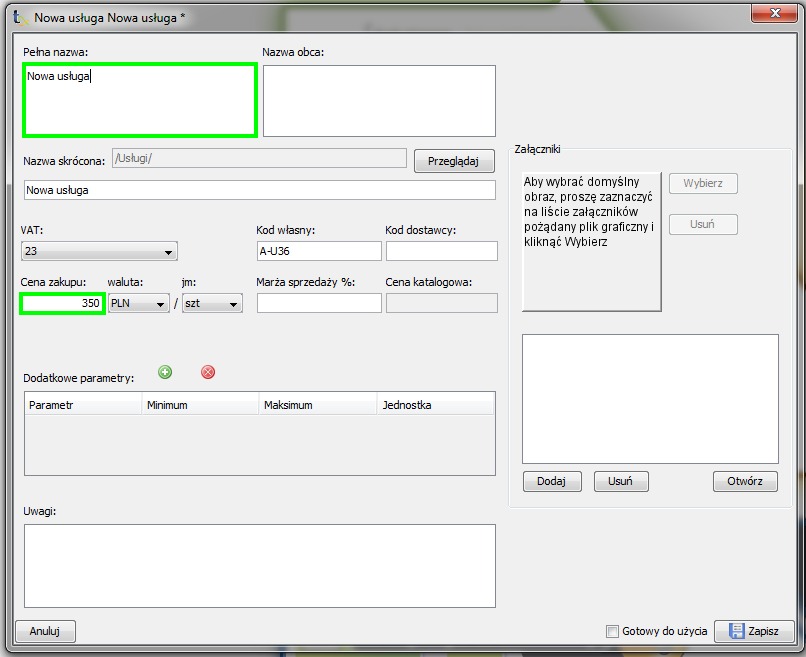Click the attachments list box
Screen dimensions: 806x657
click(x=650, y=399)
